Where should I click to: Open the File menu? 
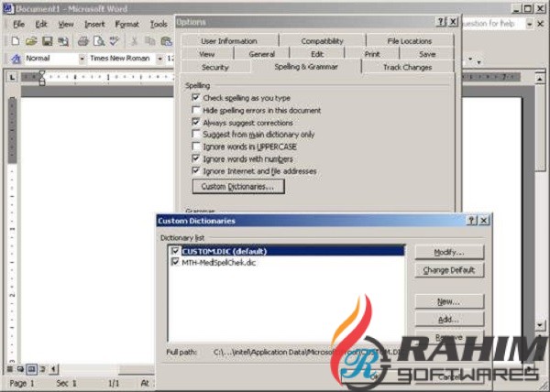click(18, 24)
